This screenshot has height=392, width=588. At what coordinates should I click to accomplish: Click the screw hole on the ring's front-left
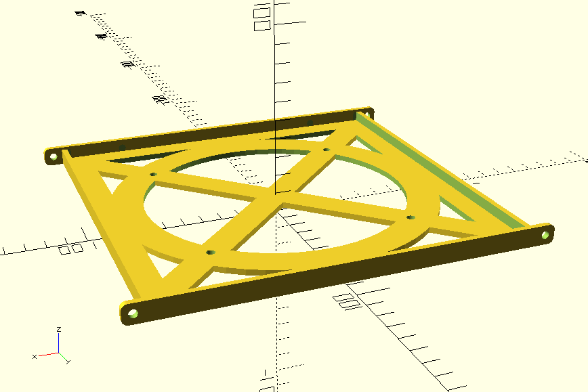click(210, 252)
